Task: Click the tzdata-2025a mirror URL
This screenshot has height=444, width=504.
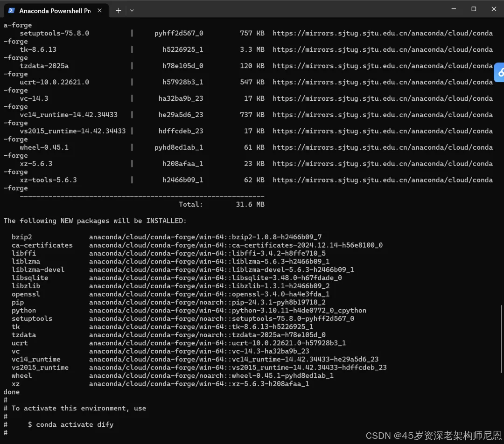Action: point(383,66)
